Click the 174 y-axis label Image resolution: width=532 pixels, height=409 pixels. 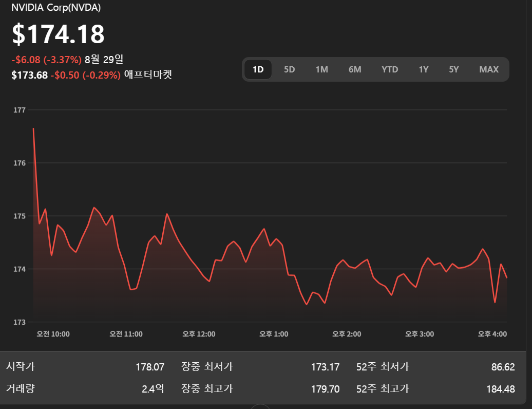20,269
